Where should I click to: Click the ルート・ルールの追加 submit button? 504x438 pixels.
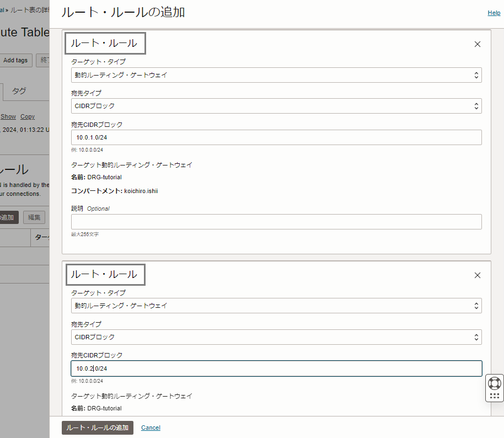(x=97, y=428)
